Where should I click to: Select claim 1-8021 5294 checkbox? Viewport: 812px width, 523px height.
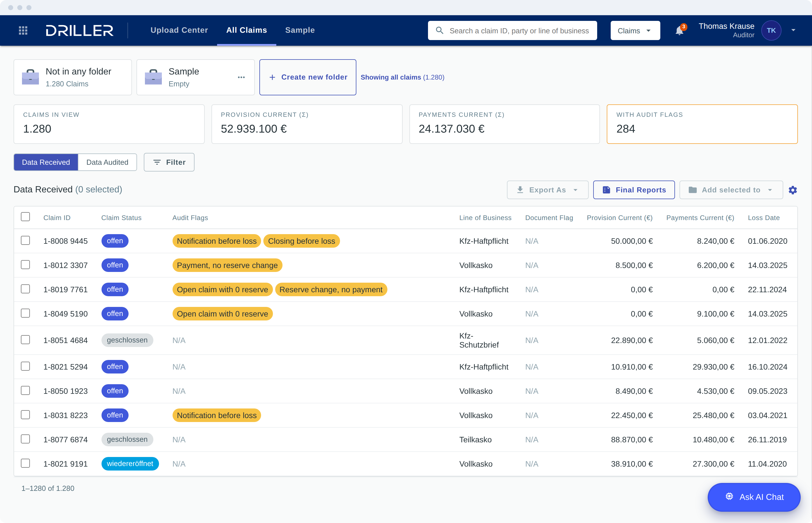point(25,366)
